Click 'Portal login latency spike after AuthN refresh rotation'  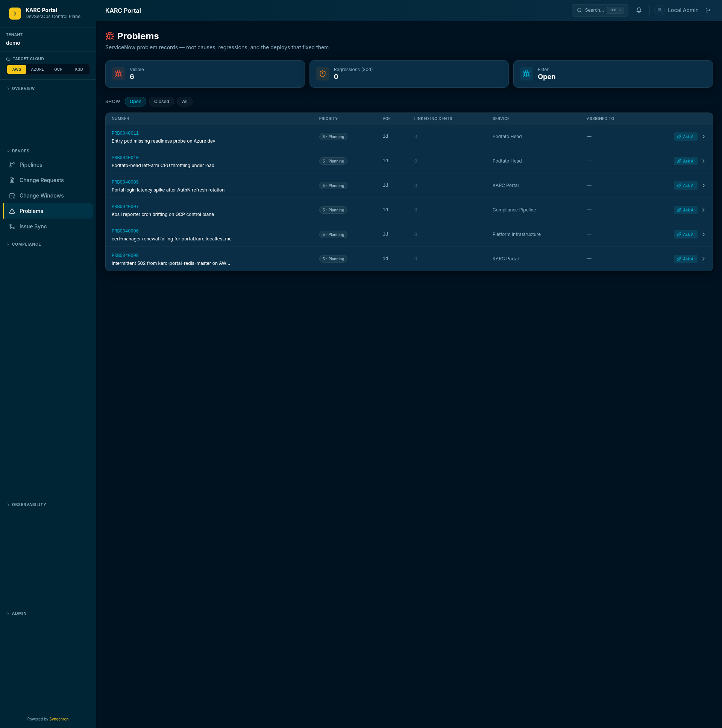coord(168,190)
